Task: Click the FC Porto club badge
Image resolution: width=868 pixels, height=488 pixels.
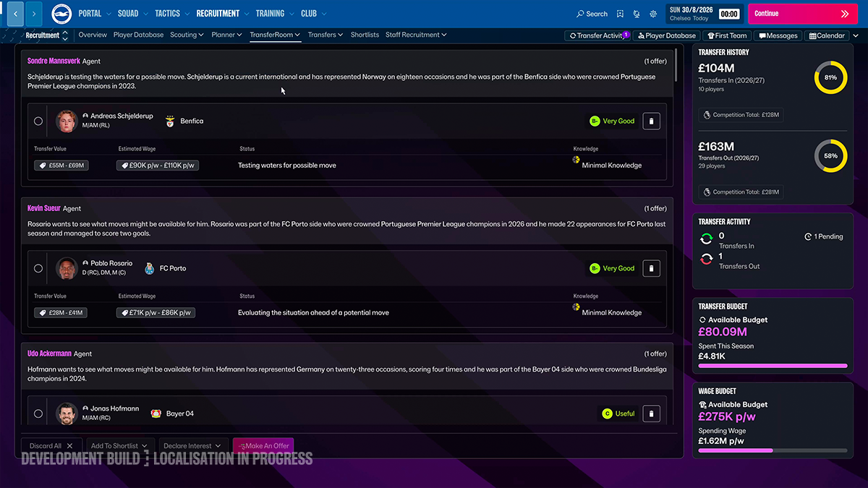Action: 150,268
